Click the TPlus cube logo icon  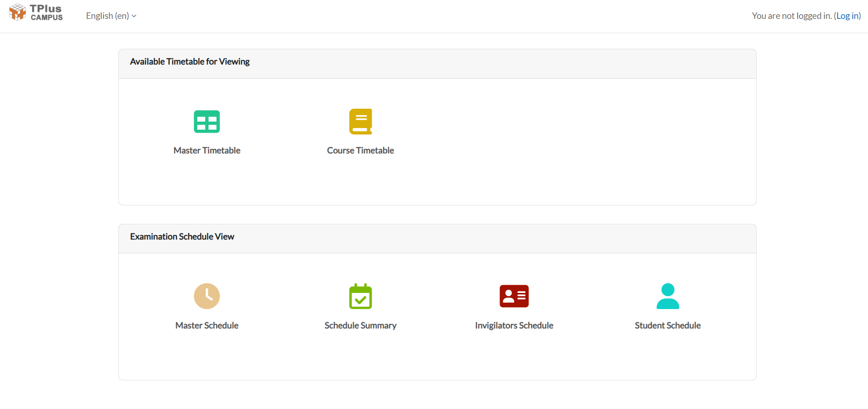coord(17,12)
